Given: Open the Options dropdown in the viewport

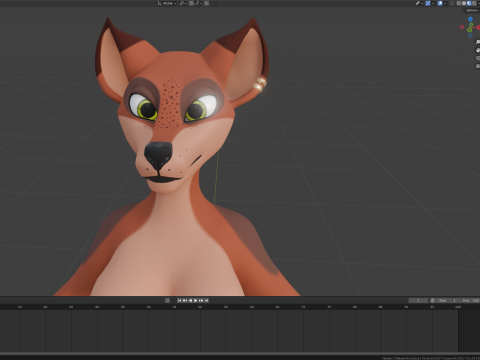Looking at the screenshot, I should [473, 10].
